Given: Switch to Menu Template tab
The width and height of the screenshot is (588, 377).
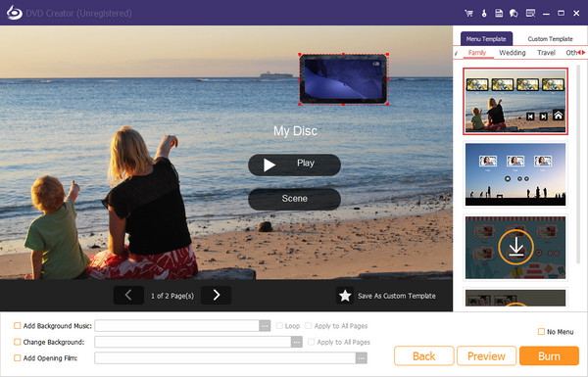Looking at the screenshot, I should click(x=486, y=38).
